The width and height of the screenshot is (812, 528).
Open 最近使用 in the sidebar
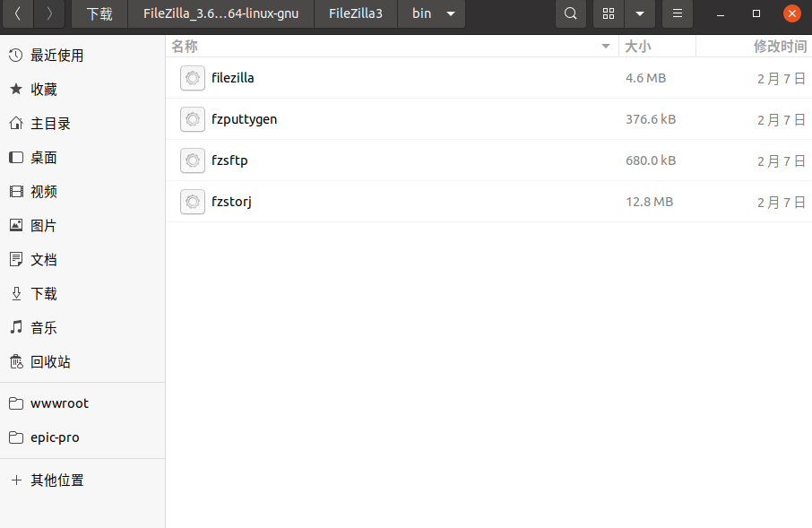[x=56, y=56]
